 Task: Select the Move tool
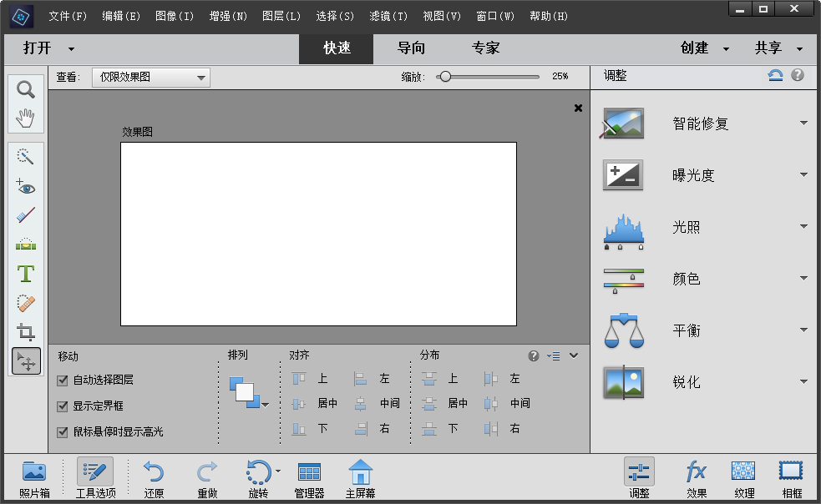(x=26, y=361)
